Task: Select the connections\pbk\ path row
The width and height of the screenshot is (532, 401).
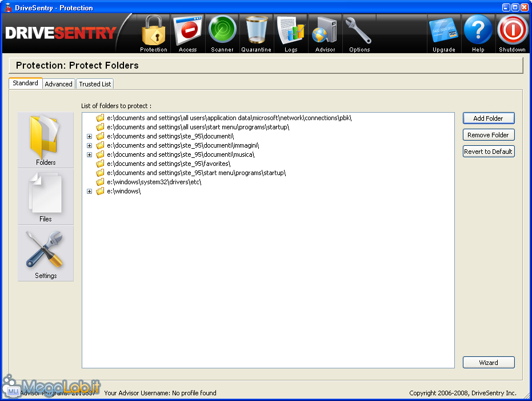Action: click(229, 118)
